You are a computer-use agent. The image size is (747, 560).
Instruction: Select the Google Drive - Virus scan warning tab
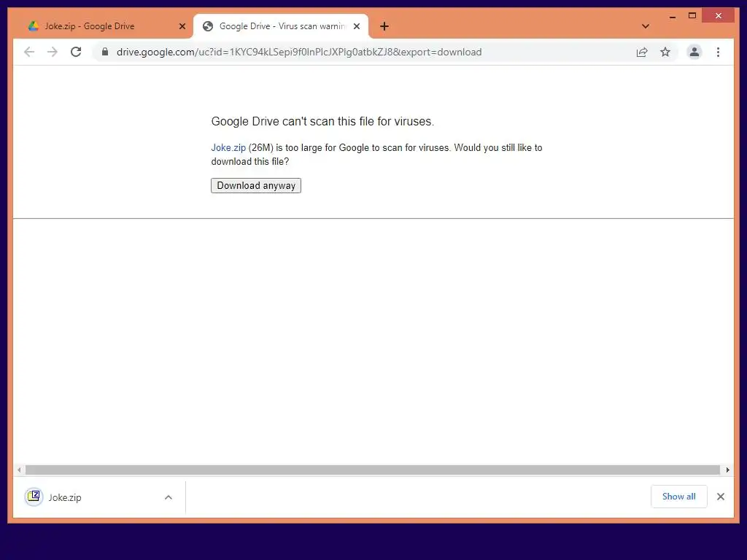(281, 26)
